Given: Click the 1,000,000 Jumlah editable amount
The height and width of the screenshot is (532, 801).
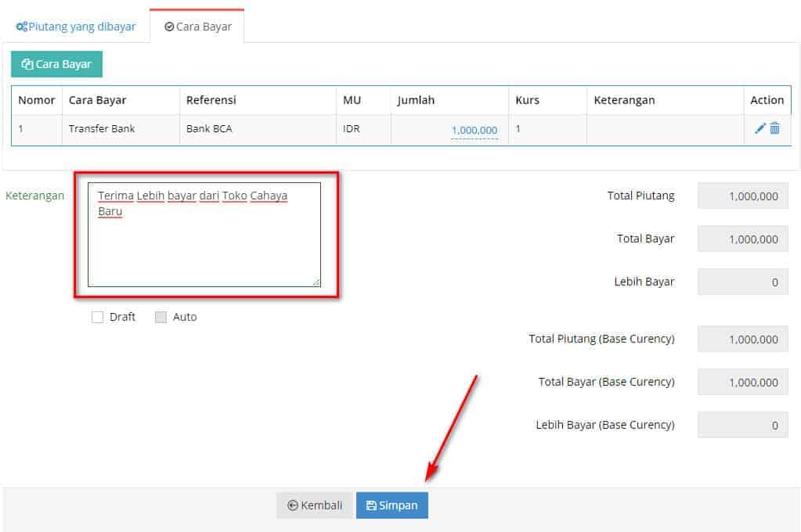Looking at the screenshot, I should pos(474,130).
